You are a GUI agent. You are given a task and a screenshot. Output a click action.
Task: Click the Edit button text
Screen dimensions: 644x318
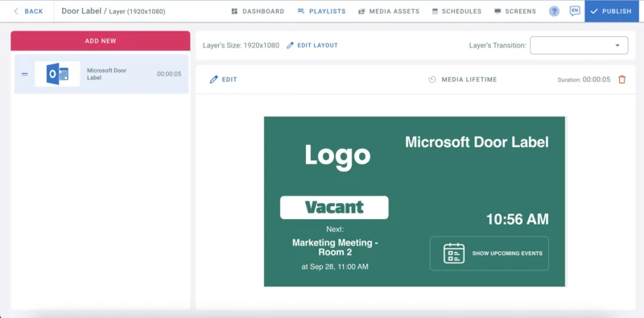pos(229,80)
